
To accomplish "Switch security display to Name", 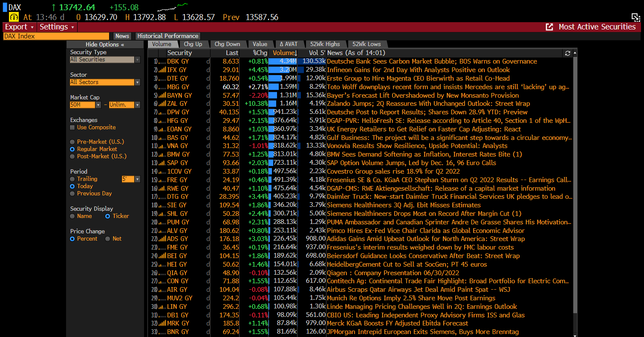I will [72, 216].
